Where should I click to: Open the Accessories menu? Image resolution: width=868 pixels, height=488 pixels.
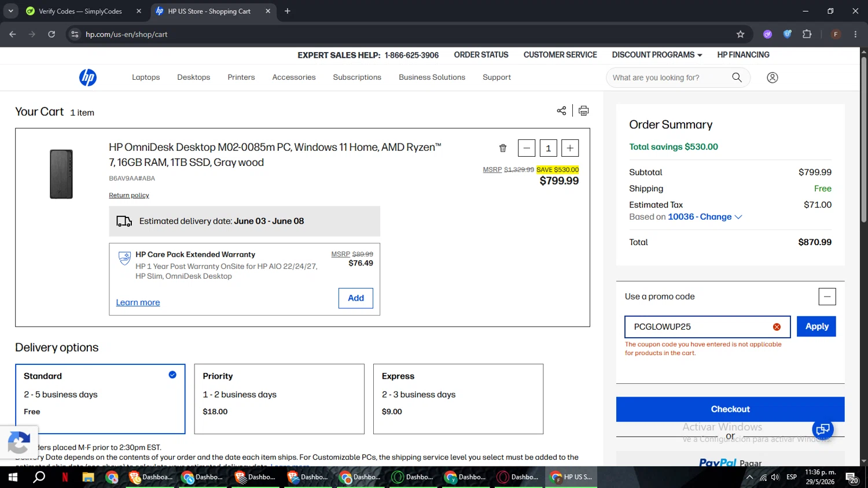click(294, 77)
